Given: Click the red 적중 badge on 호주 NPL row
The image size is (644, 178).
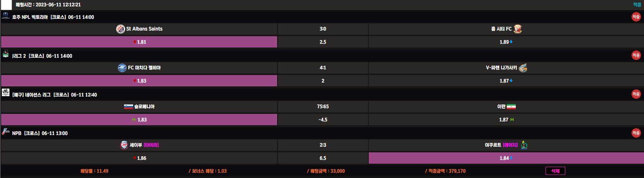Looking at the screenshot, I should tap(636, 17).
